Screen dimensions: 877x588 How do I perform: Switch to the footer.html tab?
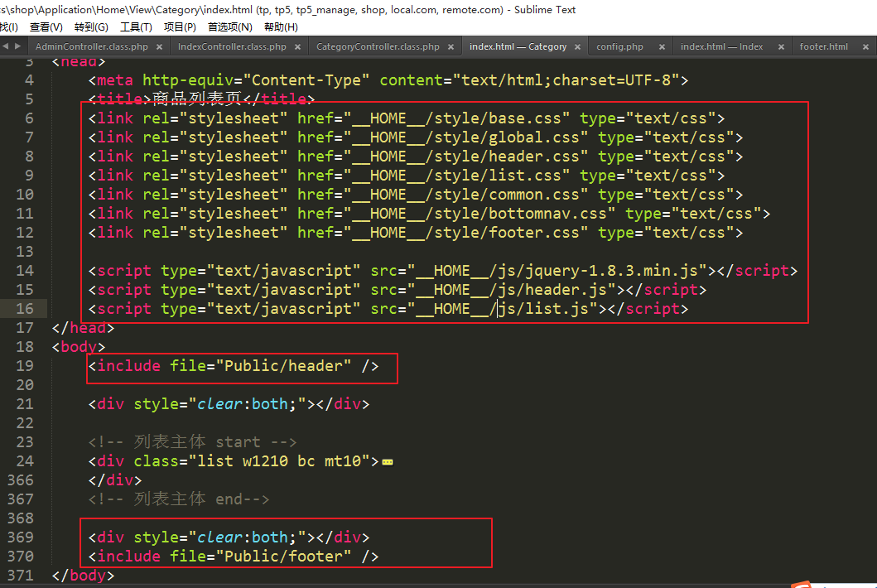pyautogui.click(x=823, y=47)
